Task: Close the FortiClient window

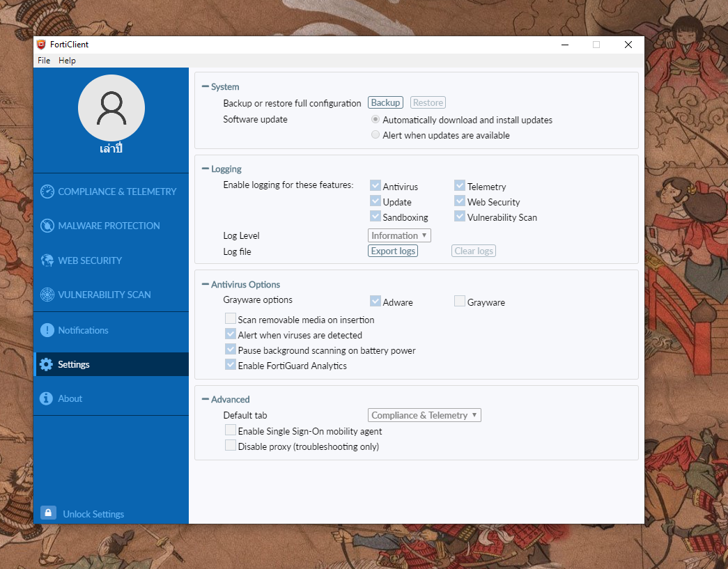Action: click(628, 45)
